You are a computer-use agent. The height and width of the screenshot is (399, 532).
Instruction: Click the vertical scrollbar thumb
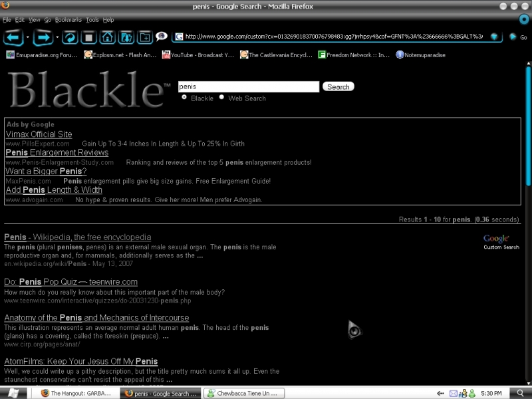pyautogui.click(x=528, y=126)
